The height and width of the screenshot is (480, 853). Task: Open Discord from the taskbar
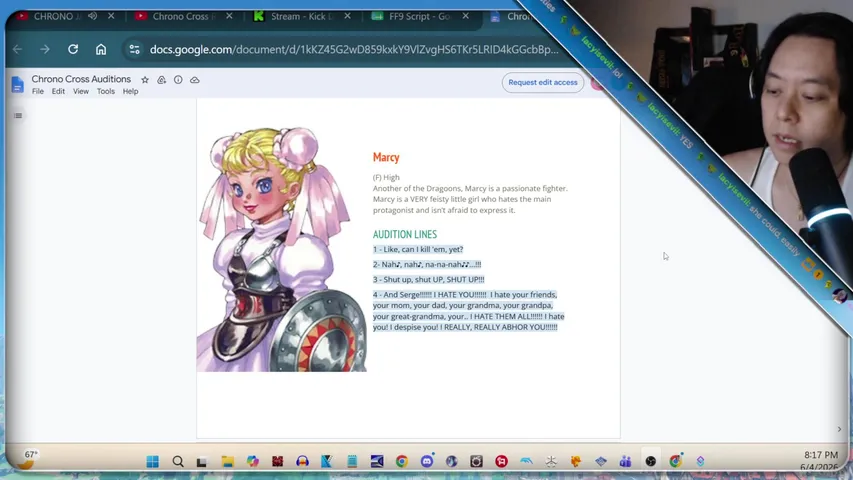tap(427, 461)
